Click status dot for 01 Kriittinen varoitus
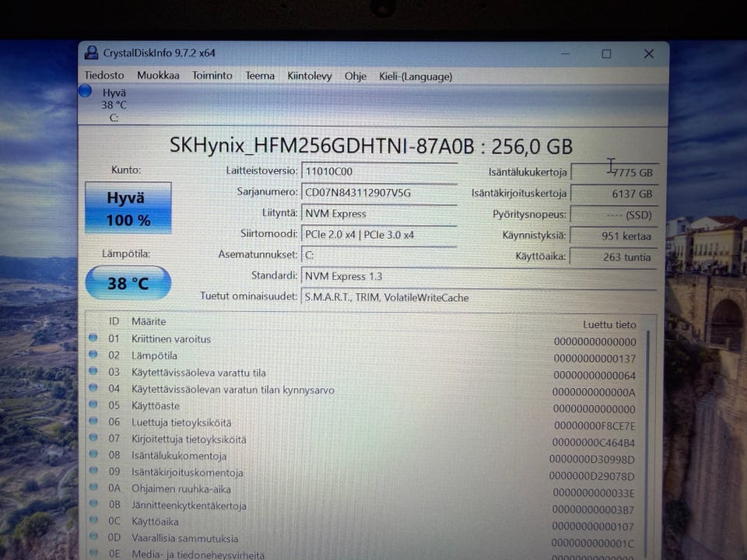The width and height of the screenshot is (747, 560). [x=93, y=338]
